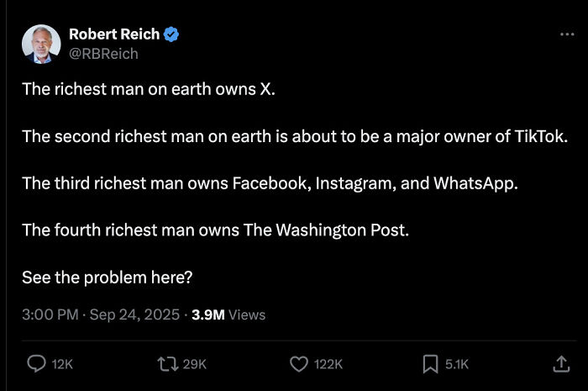Screen dimensions: 588x391
Task: Click the @RBReich handle
Action: (103, 53)
